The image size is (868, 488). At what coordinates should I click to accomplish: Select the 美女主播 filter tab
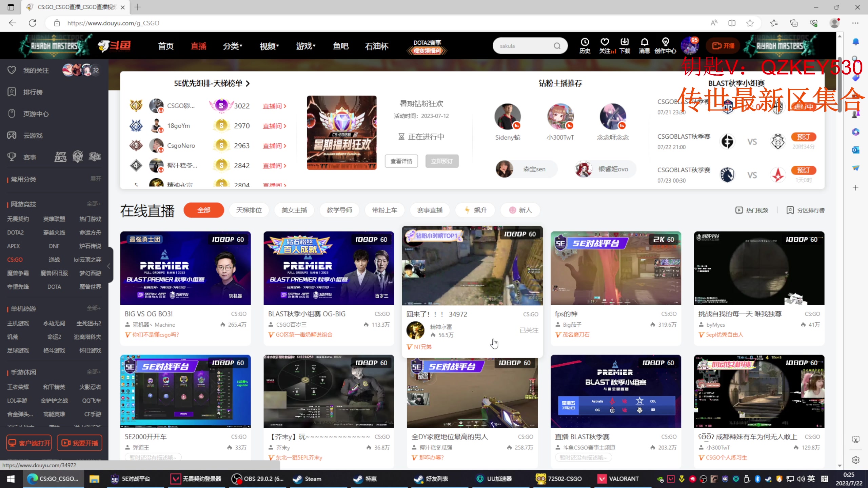tap(294, 210)
